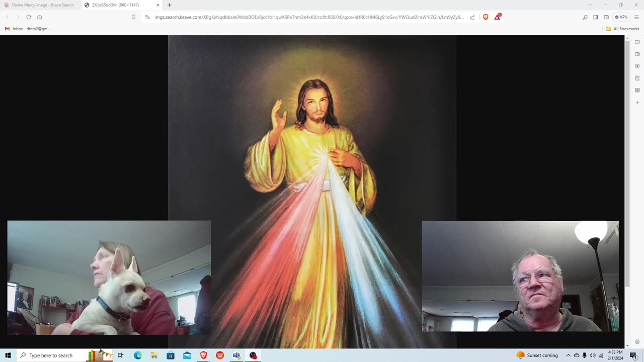The height and width of the screenshot is (362, 644).
Task: Open the 4:33 PM clock and calendar
Action: click(616, 355)
